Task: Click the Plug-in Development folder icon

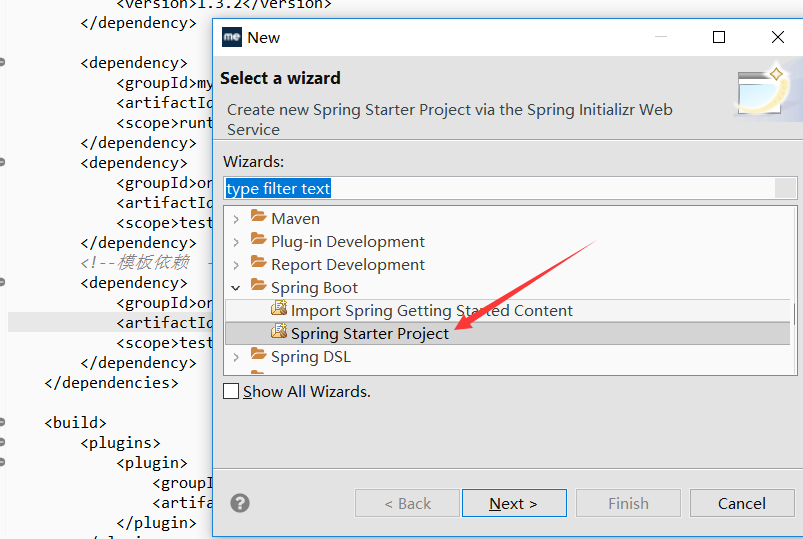Action: [259, 240]
